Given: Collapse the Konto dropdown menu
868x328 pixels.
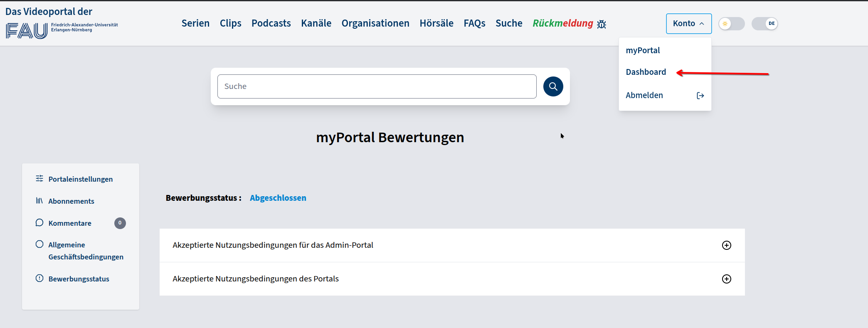Looking at the screenshot, I should (x=688, y=24).
